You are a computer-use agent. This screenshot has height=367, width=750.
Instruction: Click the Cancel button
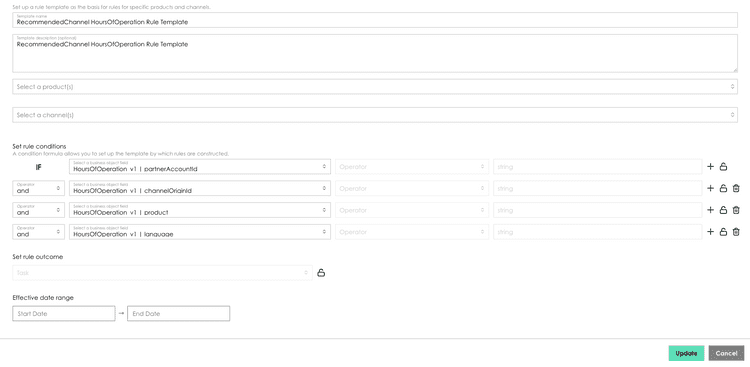click(726, 353)
